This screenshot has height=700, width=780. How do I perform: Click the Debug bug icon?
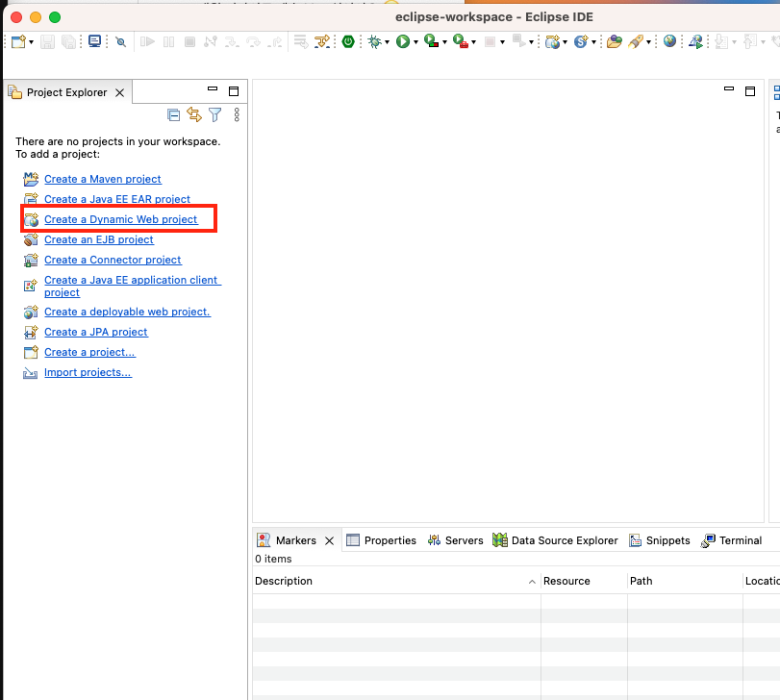pyautogui.click(x=374, y=41)
